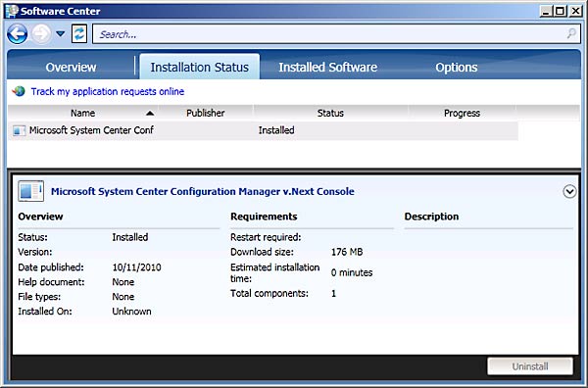Screen dimensions: 588x388
Task: Click the globe icon beside Track link
Action: tap(19, 91)
